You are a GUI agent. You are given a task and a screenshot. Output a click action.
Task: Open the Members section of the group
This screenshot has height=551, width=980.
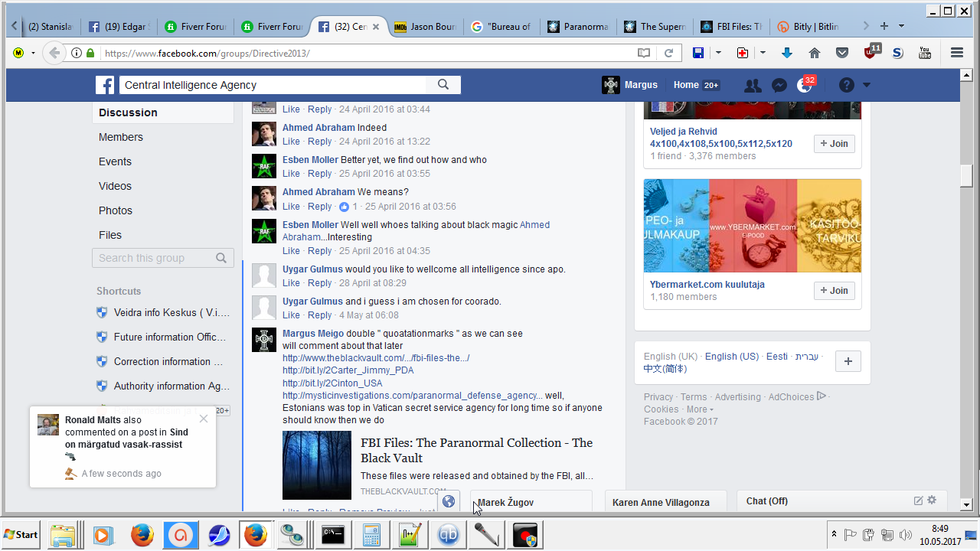(120, 137)
